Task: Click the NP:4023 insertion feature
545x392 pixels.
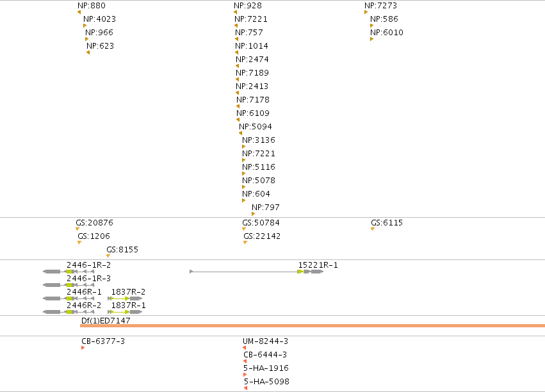Action: pos(85,26)
